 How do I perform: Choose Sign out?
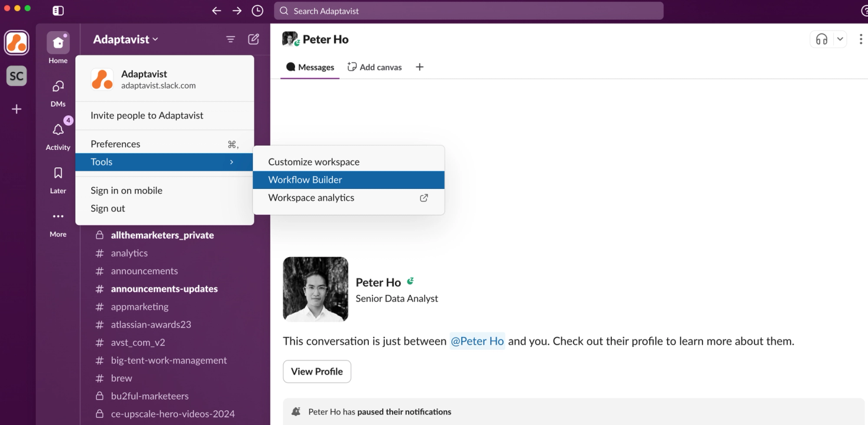click(165, 208)
